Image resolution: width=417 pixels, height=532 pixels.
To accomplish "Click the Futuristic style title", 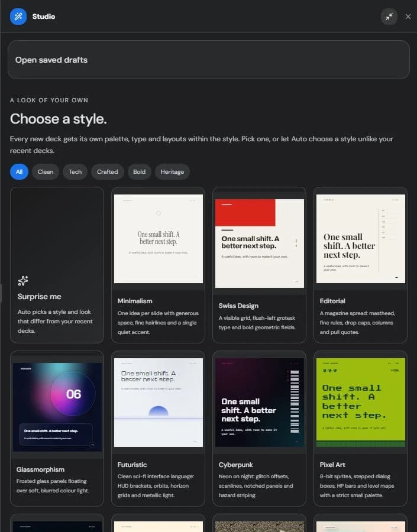I will (x=132, y=465).
